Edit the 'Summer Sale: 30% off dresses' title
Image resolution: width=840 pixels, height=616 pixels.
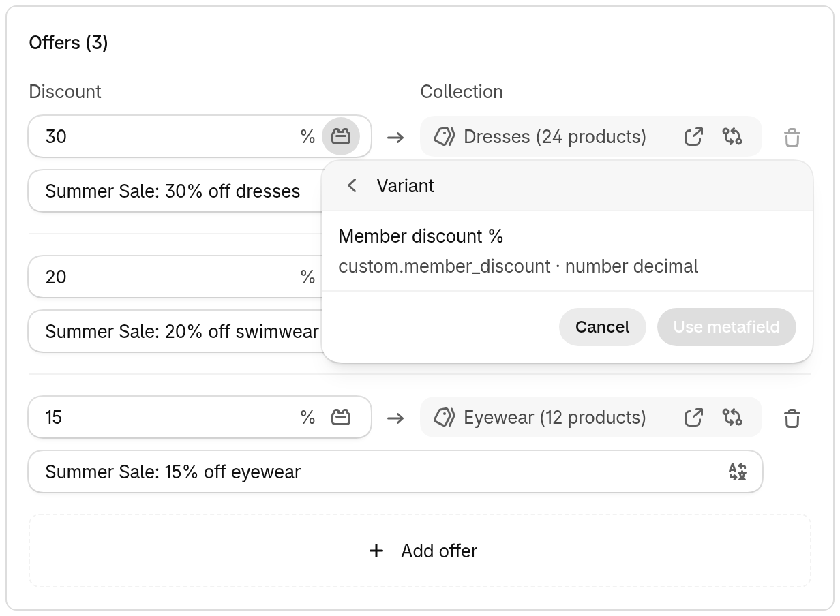175,191
